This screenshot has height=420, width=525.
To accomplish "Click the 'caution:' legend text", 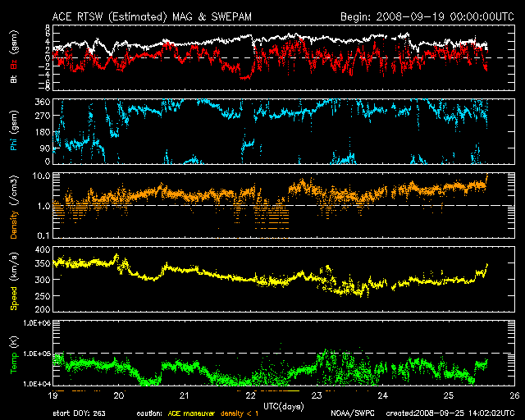I will tap(149, 413).
